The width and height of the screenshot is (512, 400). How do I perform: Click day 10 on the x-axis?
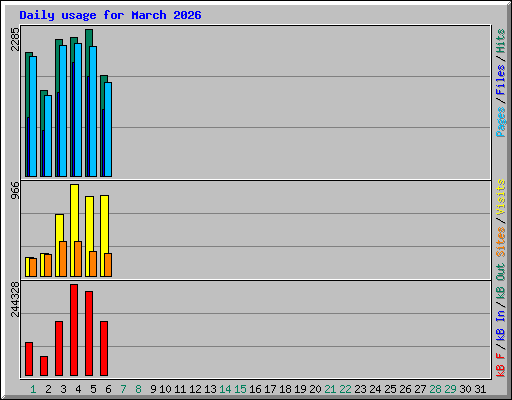pos(165,389)
